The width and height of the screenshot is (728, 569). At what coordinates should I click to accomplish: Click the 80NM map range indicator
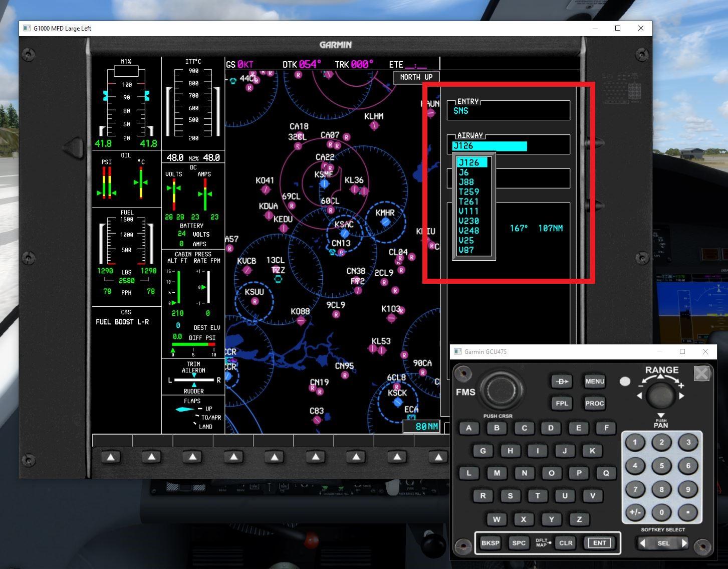tap(421, 427)
